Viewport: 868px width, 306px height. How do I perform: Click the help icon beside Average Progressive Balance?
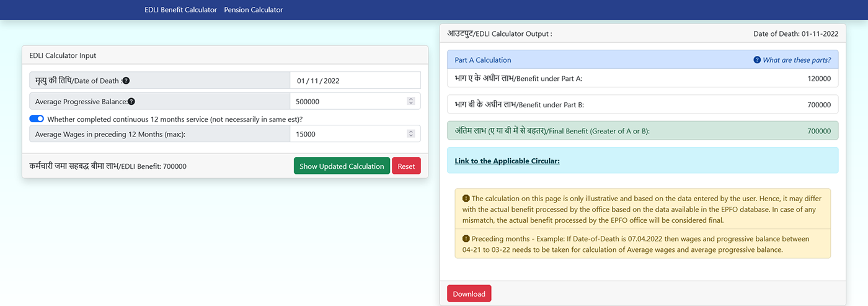coord(131,102)
